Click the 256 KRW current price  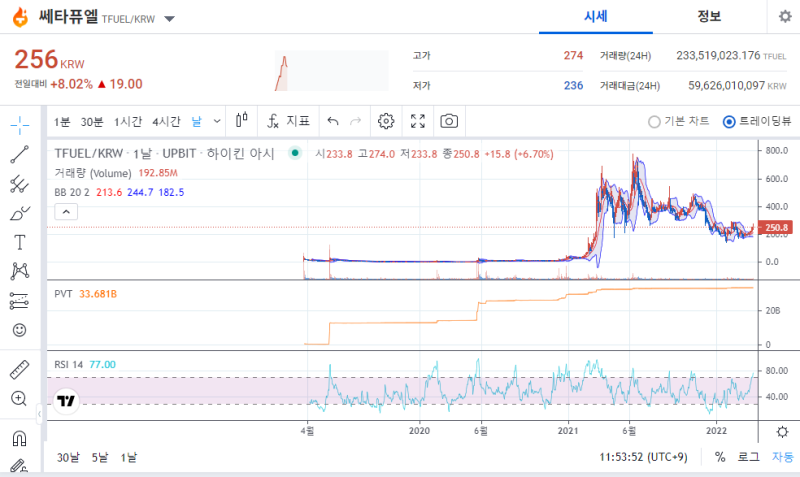pos(49,60)
